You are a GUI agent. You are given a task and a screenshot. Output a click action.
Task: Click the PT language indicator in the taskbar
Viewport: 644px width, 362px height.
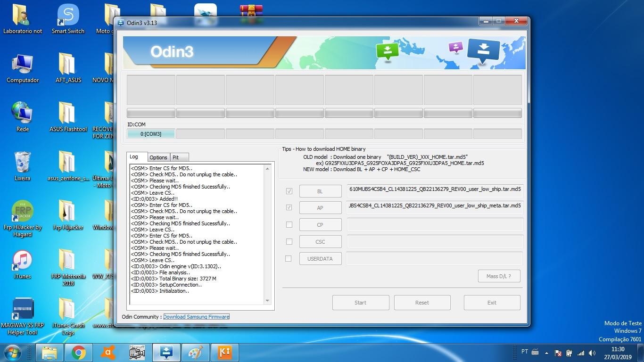click(x=525, y=352)
